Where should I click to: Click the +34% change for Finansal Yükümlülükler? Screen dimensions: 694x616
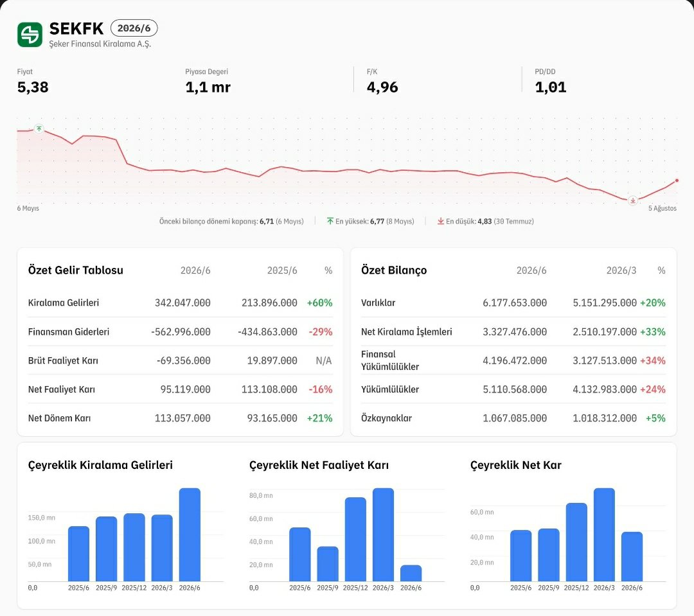653,360
